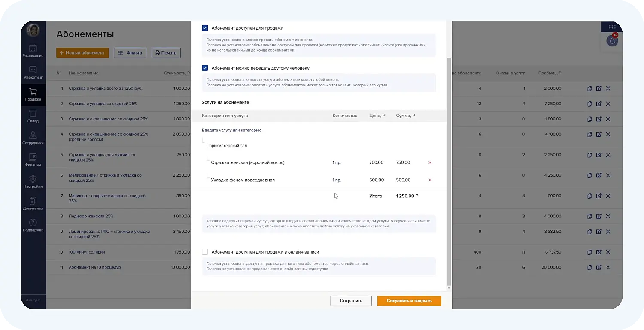Image resolution: width=644 pixels, height=330 pixels.
Task: Click Сохранить и закрыть button
Action: (409, 301)
